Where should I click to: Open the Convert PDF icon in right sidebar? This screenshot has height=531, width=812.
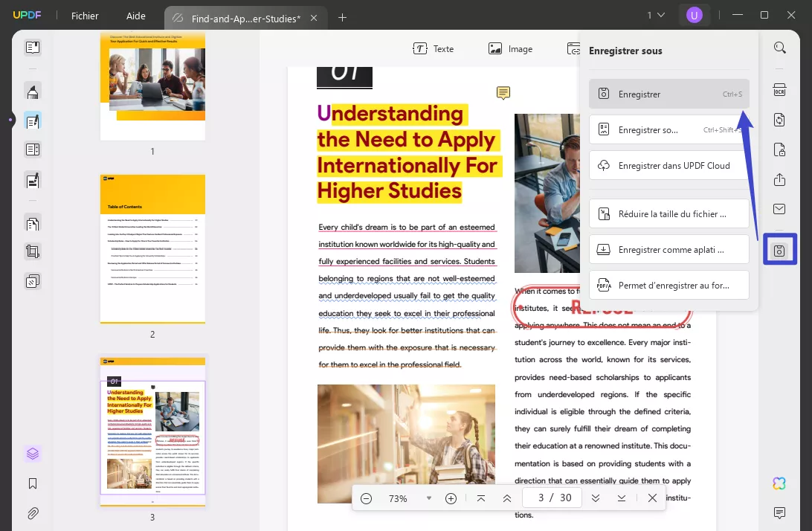point(779,120)
